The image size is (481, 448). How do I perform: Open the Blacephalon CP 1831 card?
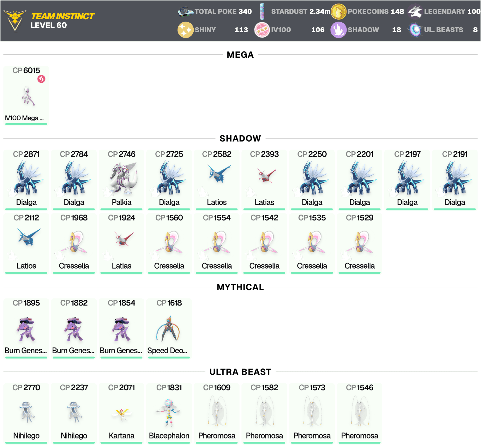169,413
